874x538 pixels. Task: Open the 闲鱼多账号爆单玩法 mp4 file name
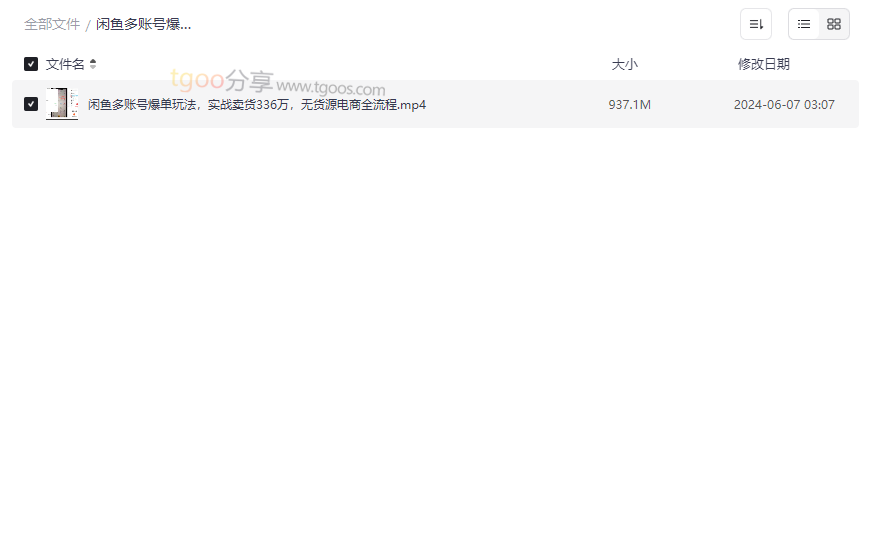(257, 105)
